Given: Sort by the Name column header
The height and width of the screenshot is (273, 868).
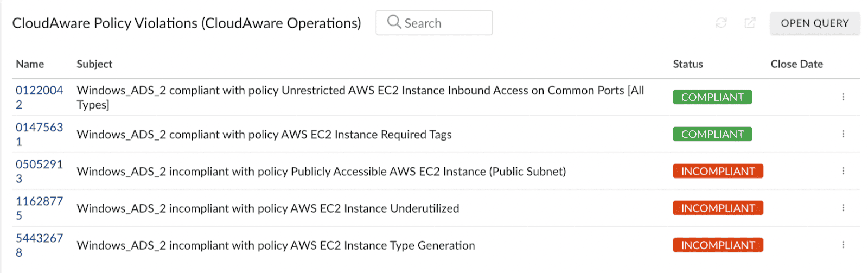Looking at the screenshot, I should pyautogui.click(x=30, y=64).
